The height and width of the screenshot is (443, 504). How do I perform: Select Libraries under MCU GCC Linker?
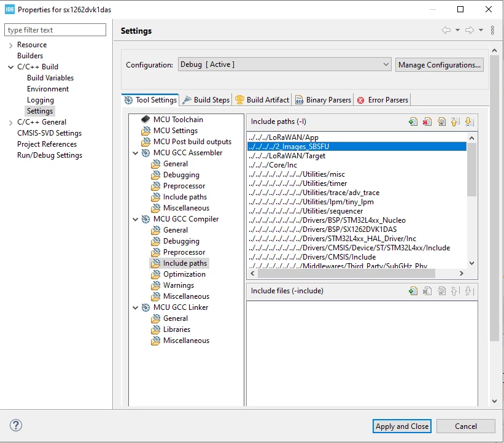[x=171, y=329]
